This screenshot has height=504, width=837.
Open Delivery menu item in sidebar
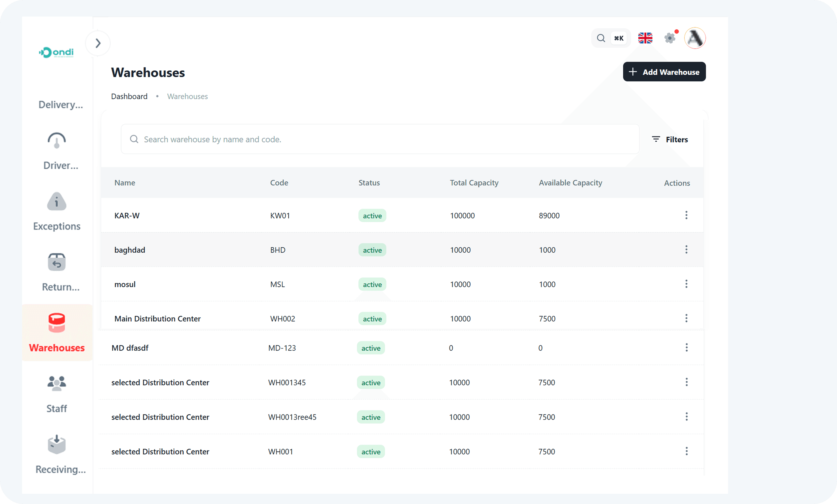point(60,105)
